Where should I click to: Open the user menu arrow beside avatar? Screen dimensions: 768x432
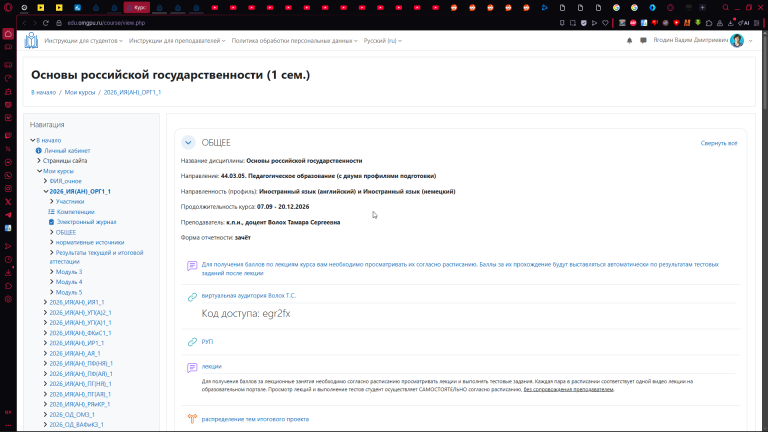click(x=750, y=41)
